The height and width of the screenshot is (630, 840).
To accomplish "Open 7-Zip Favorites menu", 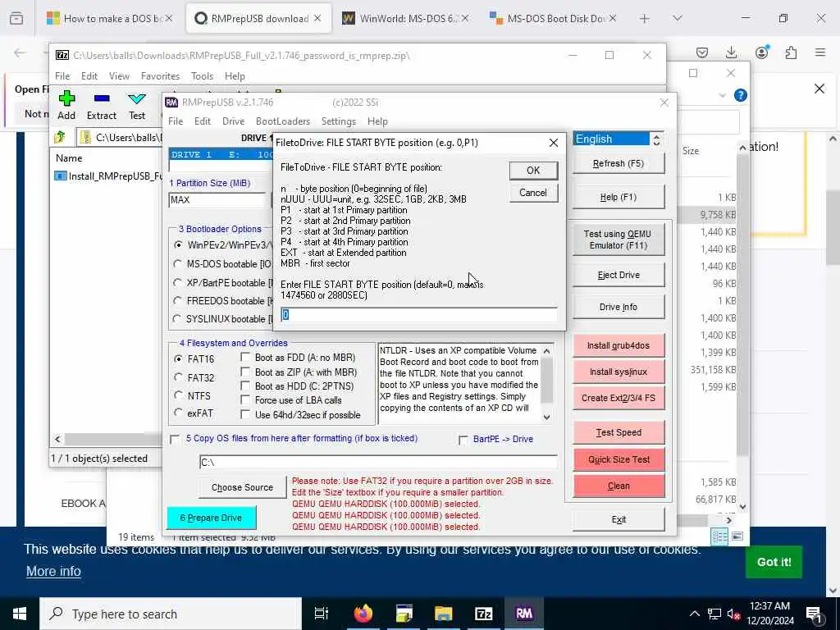I will (x=160, y=76).
